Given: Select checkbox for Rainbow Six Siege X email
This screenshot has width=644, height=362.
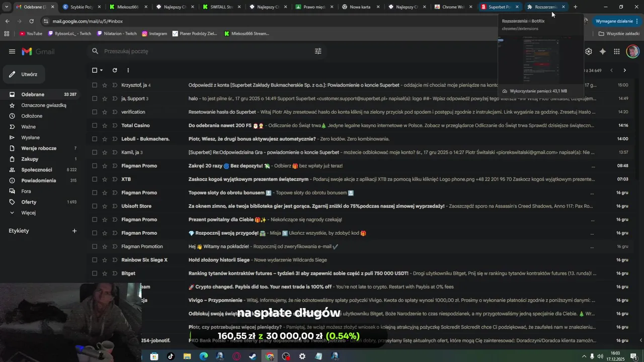Looking at the screenshot, I should 95,260.
